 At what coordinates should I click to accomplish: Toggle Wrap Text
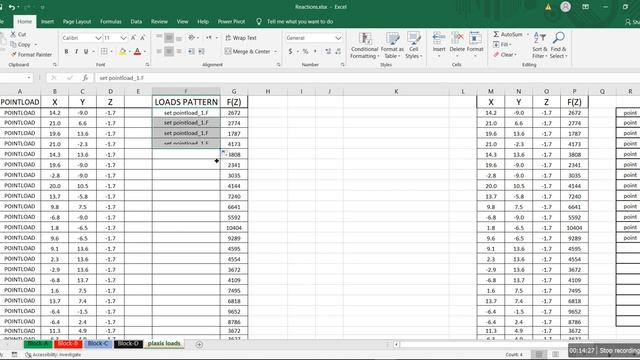pos(241,38)
